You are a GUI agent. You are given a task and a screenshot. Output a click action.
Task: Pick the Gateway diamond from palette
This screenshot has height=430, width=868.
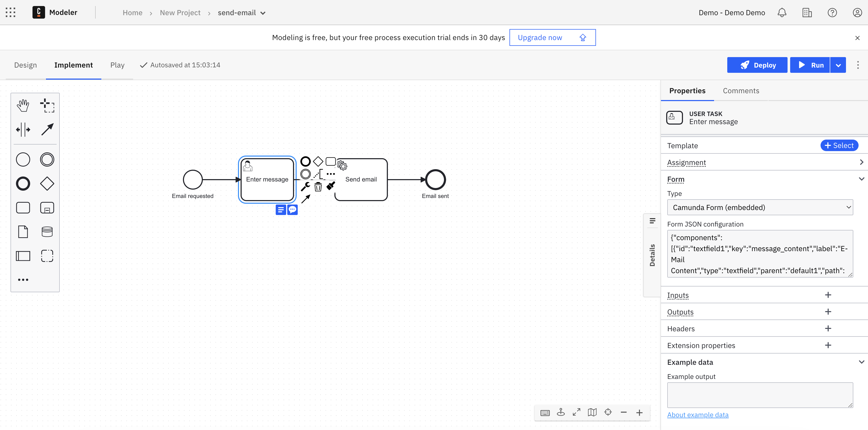point(47,184)
